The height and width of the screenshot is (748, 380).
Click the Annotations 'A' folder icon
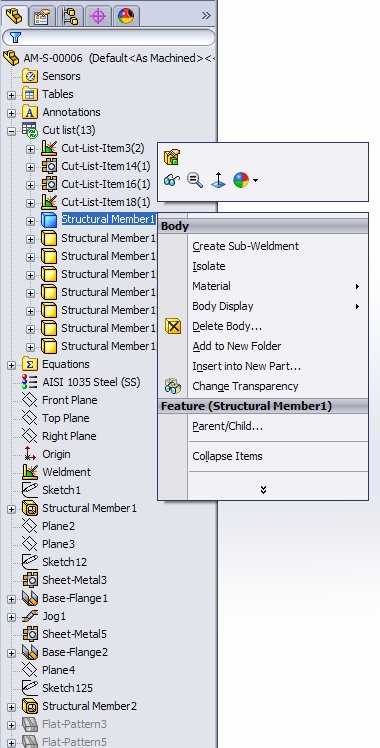(30, 112)
